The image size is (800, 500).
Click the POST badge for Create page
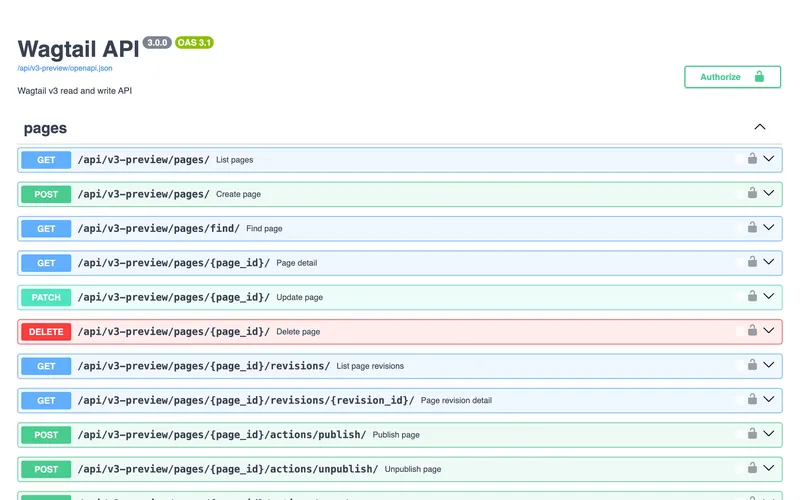pyautogui.click(x=46, y=194)
